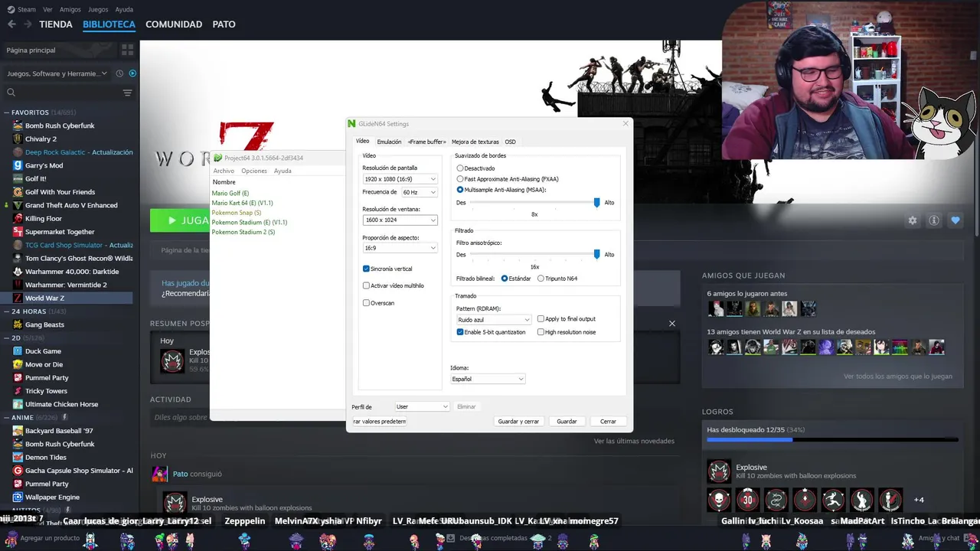Open World War Z settings gear
This screenshot has height=551, width=980.
913,220
